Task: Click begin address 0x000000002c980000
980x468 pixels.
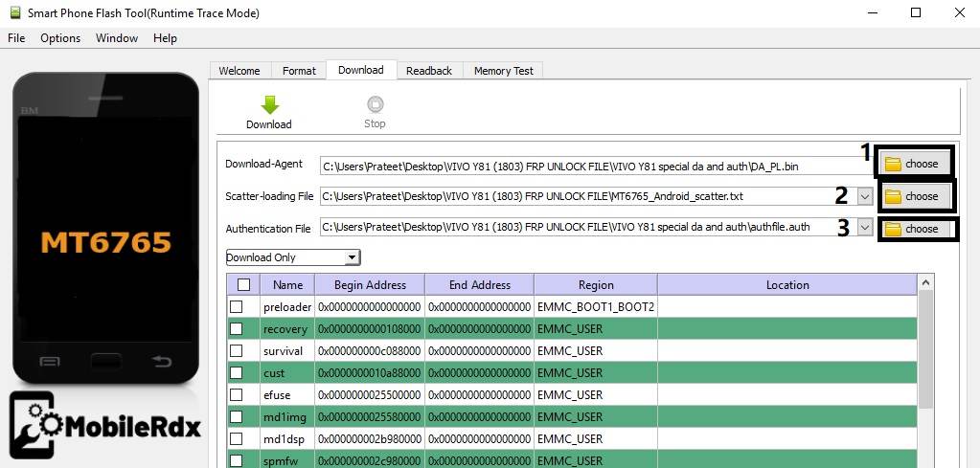Action: tap(370, 461)
